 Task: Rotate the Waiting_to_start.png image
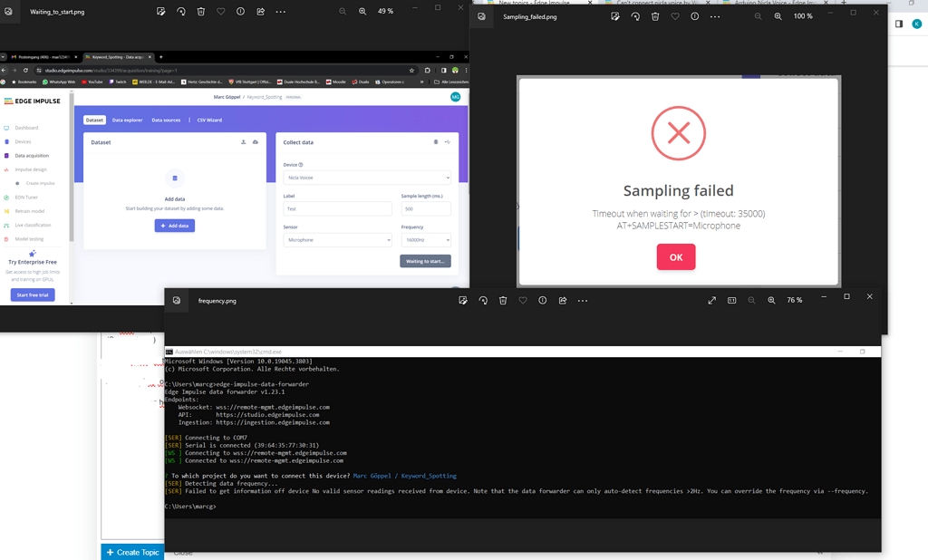coord(181,12)
